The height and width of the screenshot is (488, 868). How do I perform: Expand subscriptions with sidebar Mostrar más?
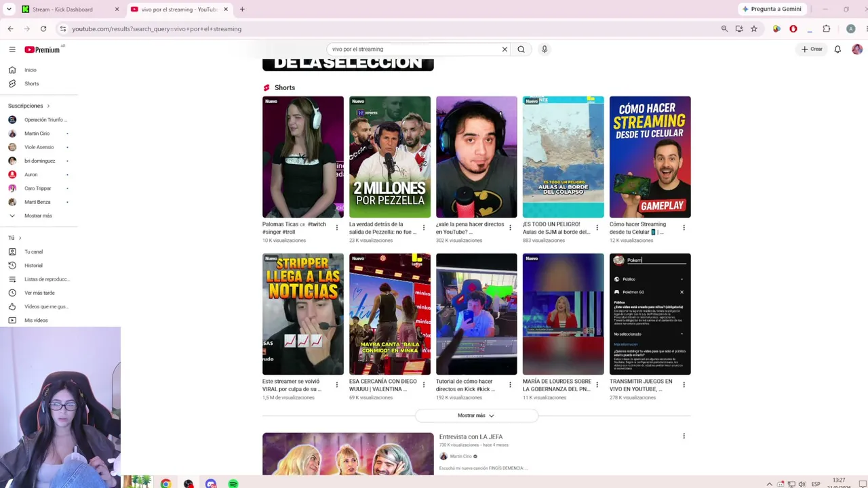(39, 216)
